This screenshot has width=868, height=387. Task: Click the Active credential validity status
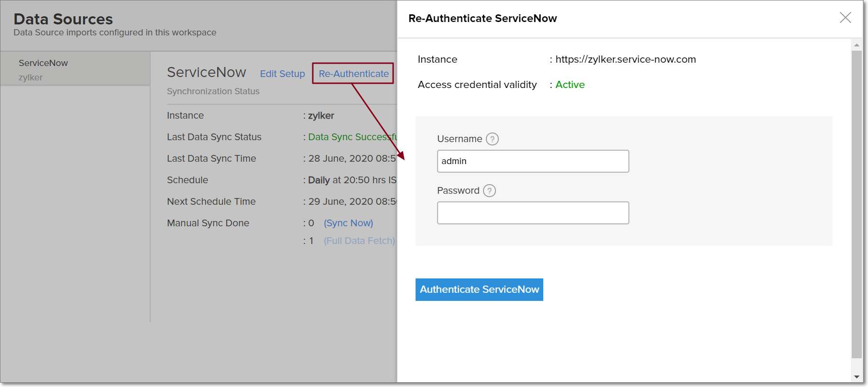click(x=570, y=85)
